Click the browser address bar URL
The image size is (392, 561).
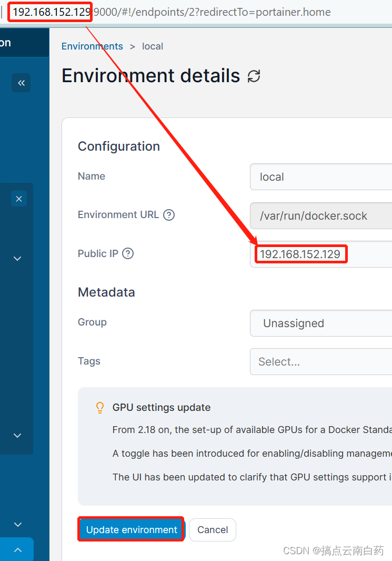[x=172, y=12]
